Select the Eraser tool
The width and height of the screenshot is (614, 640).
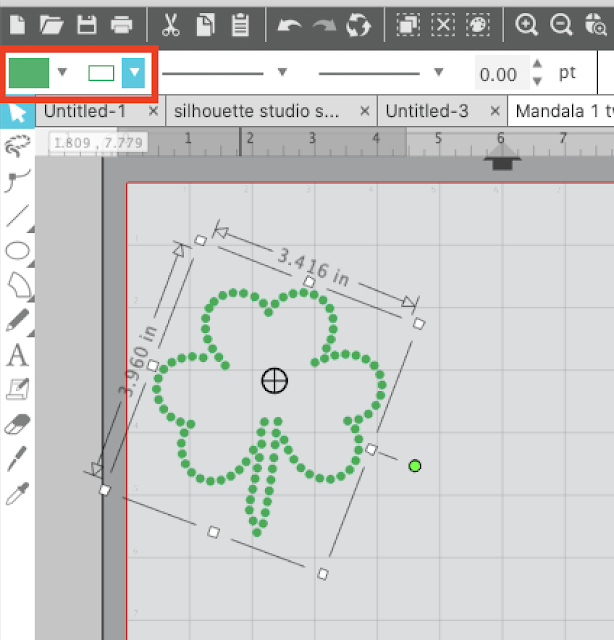click(x=18, y=424)
